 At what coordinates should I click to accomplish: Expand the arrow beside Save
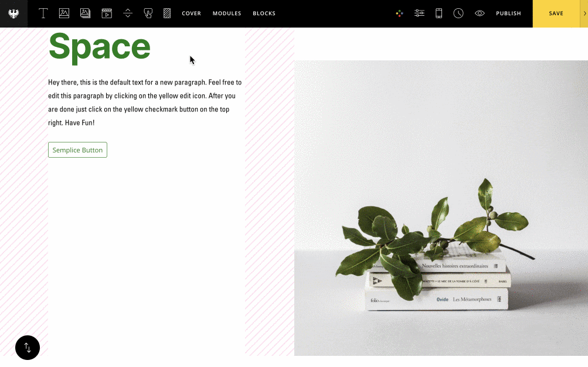tap(584, 13)
